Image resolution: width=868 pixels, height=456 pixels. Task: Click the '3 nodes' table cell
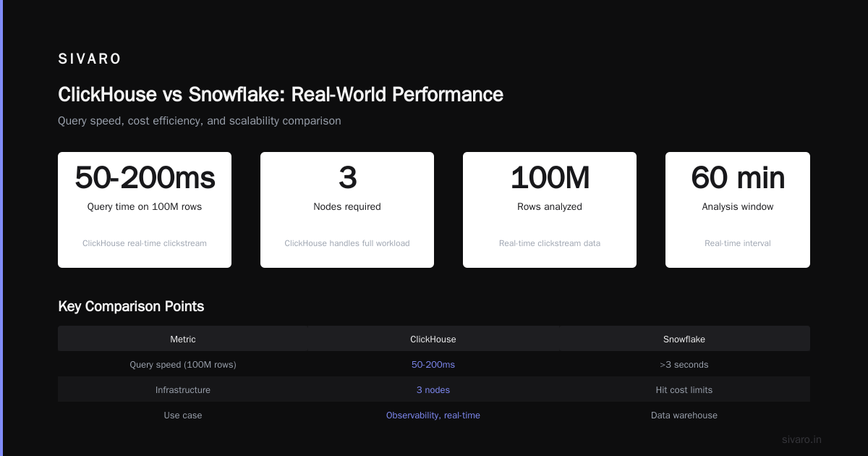click(x=433, y=390)
